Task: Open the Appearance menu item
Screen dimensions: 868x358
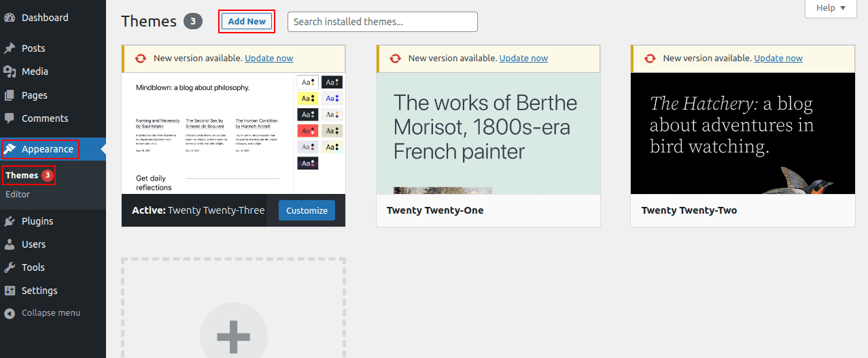Action: (47, 149)
